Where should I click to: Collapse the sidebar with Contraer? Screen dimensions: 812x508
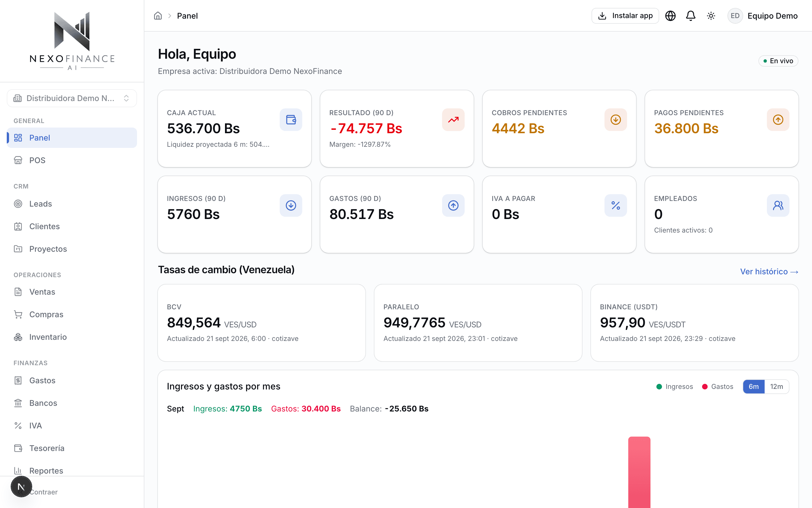coord(44,492)
